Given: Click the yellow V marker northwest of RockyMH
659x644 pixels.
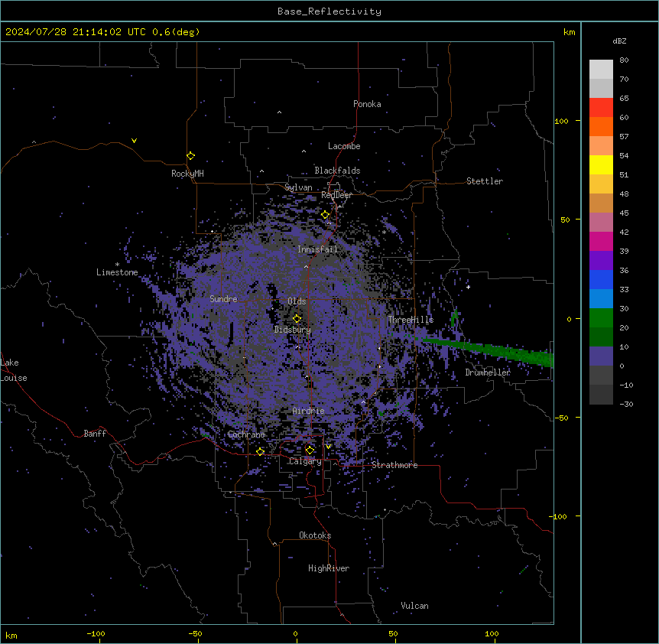Looking at the screenshot, I should pyautogui.click(x=134, y=141).
